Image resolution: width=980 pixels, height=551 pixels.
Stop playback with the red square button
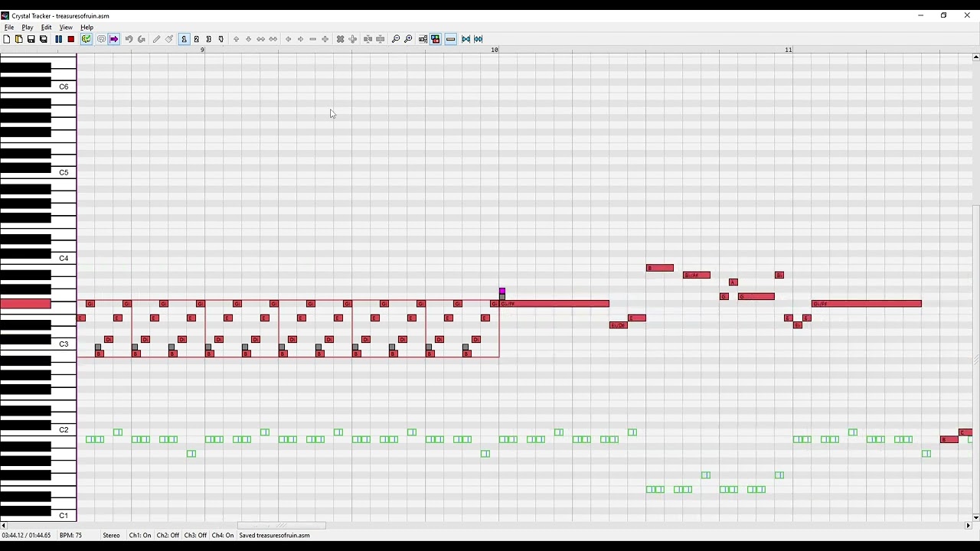[x=71, y=39]
